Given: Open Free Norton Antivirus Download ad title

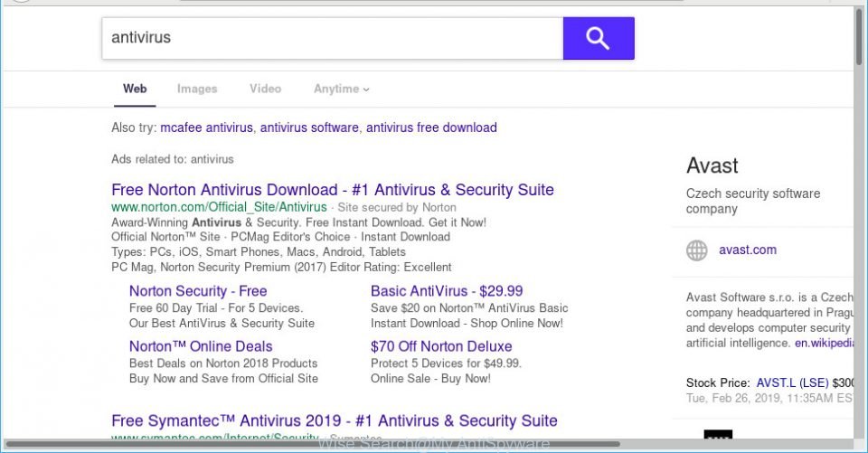Looking at the screenshot, I should coord(332,189).
